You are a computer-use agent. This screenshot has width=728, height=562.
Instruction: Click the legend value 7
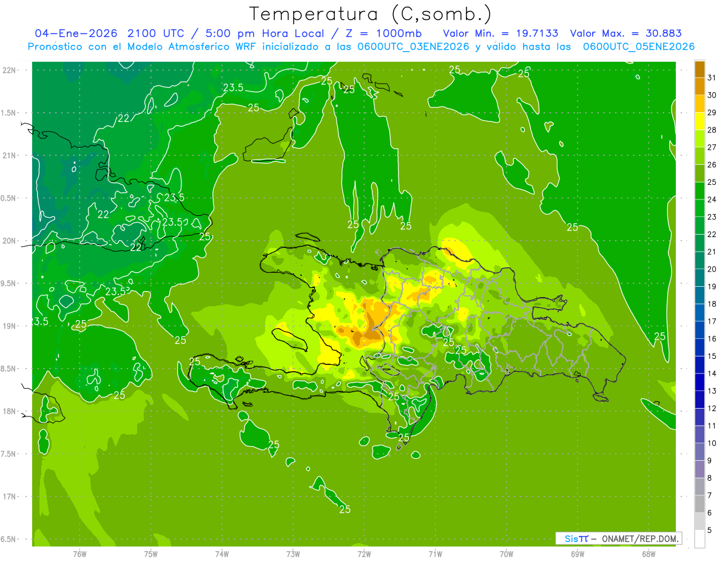(710, 495)
